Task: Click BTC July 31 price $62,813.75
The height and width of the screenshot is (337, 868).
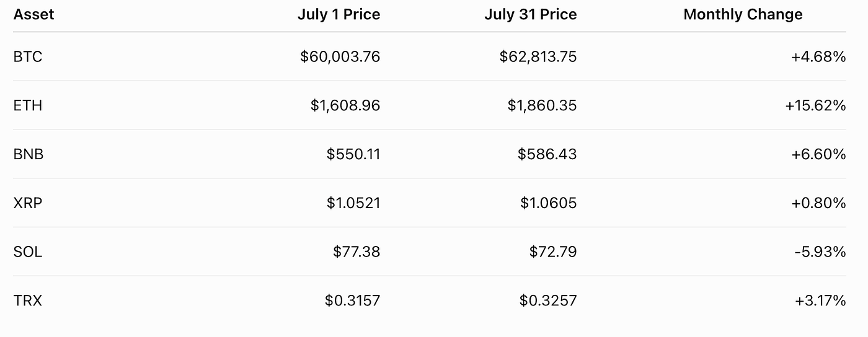Action: 538,57
